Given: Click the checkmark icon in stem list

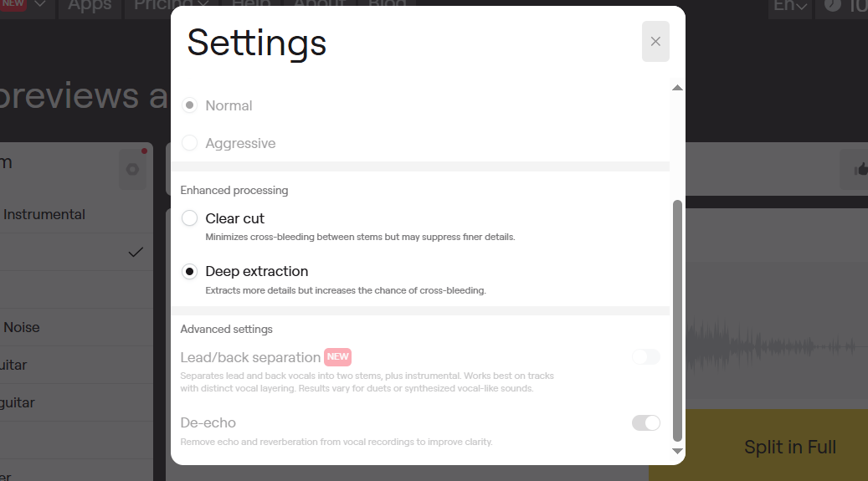Looking at the screenshot, I should 136,253.
